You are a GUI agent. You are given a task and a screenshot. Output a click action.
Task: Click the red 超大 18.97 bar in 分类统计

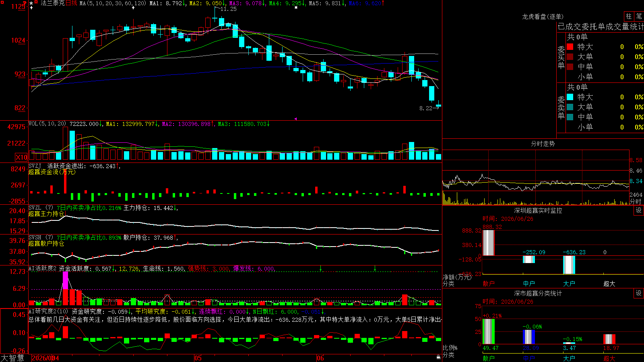coord(609,339)
